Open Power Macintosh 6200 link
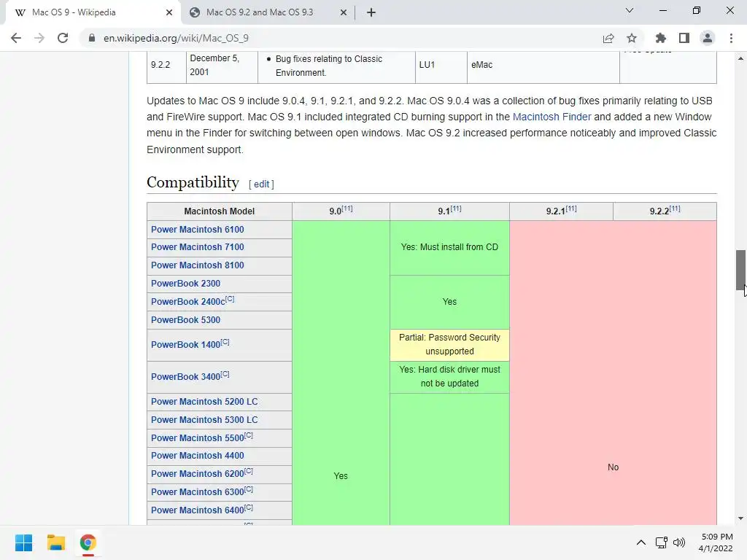 coord(197,474)
